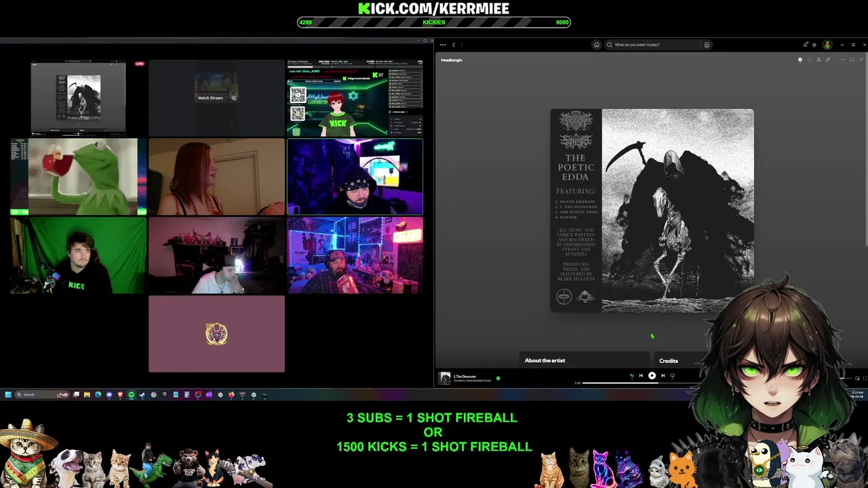This screenshot has height=488, width=868.
Task: Open Microsoft Edge from the taskbar
Action: (98, 394)
